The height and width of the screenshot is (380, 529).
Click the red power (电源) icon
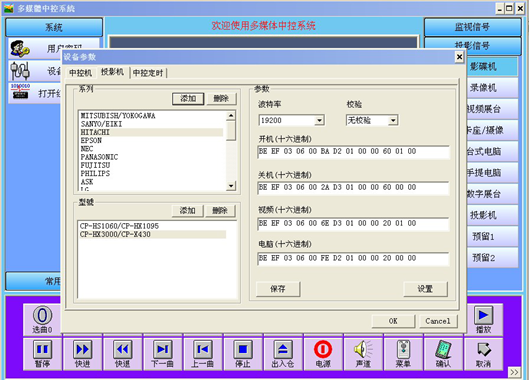tap(323, 349)
